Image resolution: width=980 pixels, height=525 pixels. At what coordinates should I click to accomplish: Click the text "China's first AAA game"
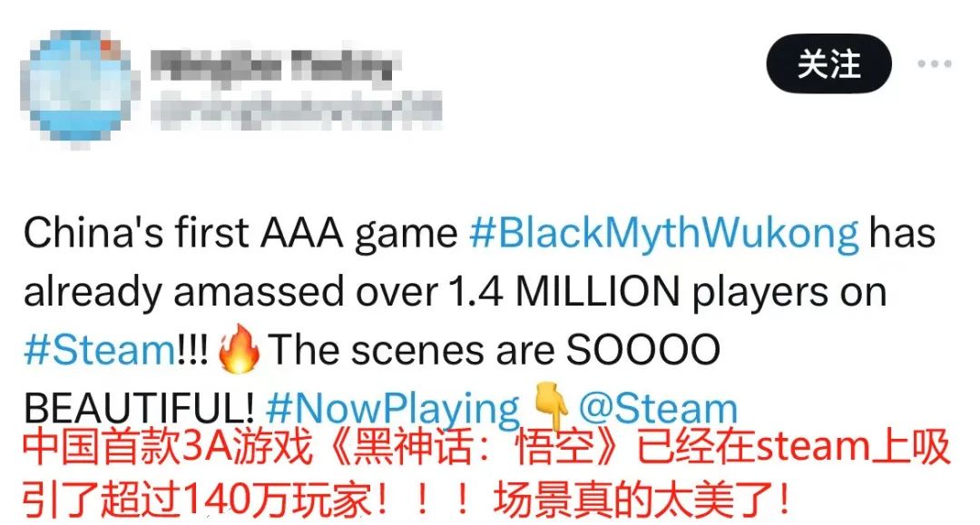pos(240,233)
